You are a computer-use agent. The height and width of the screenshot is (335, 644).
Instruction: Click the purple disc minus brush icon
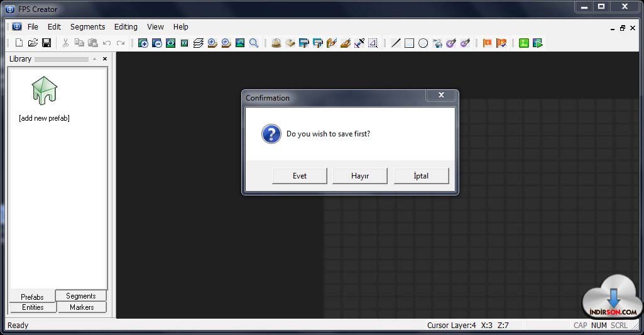pyautogui.click(x=465, y=43)
